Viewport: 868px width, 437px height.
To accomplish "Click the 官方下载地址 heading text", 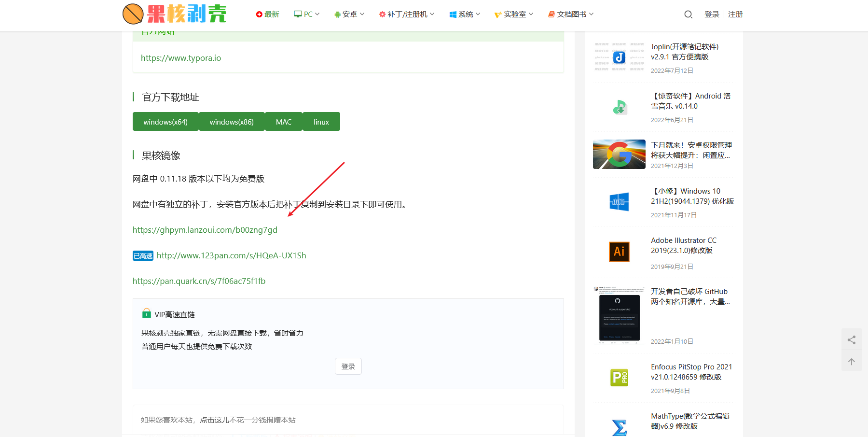I will (x=170, y=97).
